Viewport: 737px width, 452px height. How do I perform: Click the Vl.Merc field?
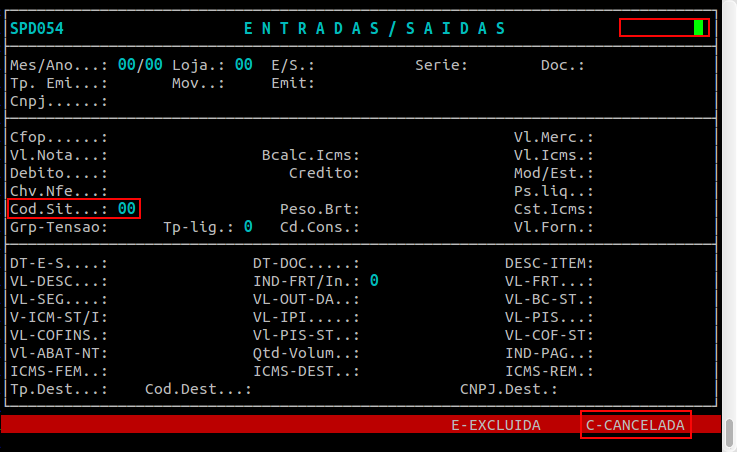pos(640,137)
